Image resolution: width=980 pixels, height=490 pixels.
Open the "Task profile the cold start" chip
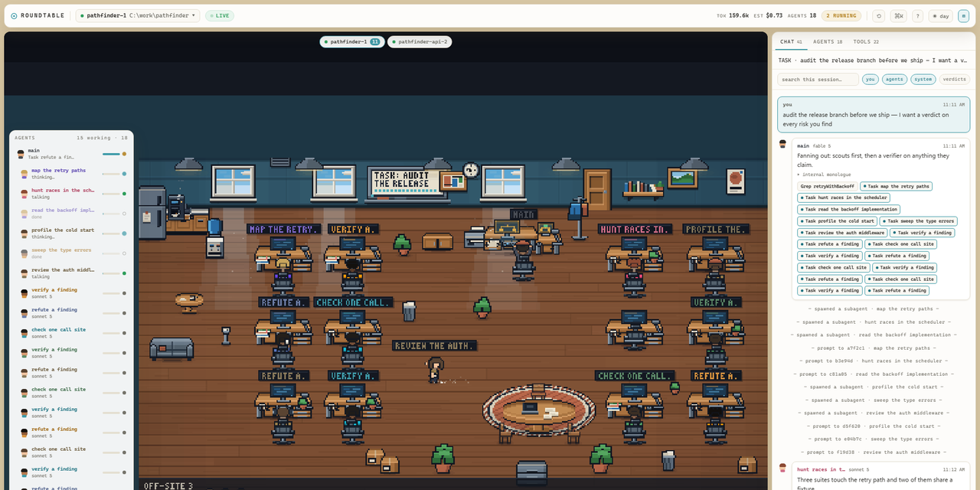pos(838,221)
